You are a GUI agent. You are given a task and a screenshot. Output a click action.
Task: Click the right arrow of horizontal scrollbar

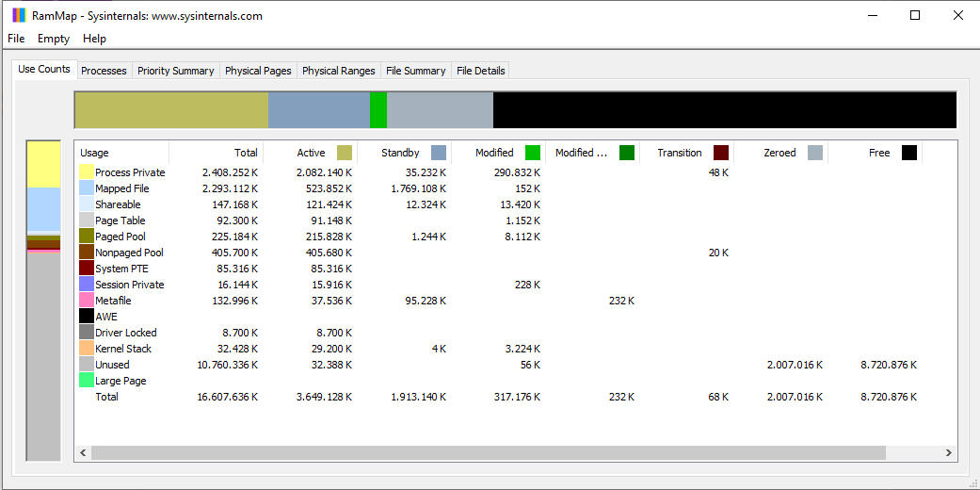[x=948, y=452]
